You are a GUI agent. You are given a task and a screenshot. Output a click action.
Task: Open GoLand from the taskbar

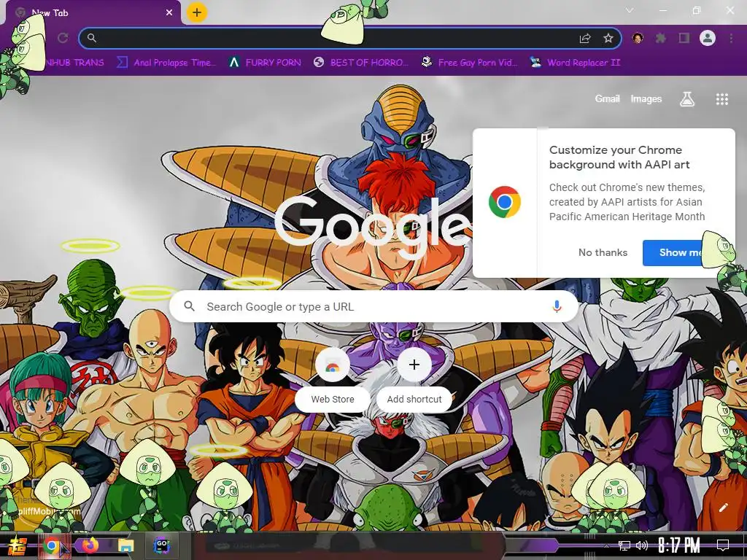click(x=162, y=545)
